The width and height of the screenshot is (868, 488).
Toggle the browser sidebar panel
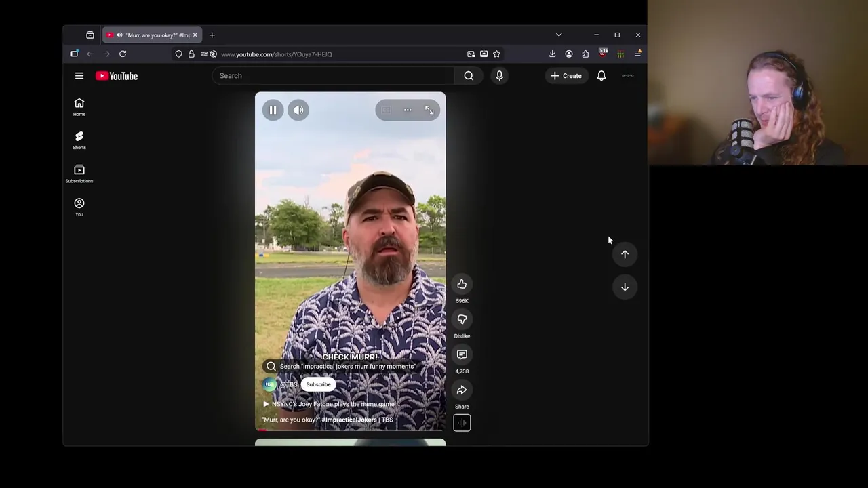[75, 54]
